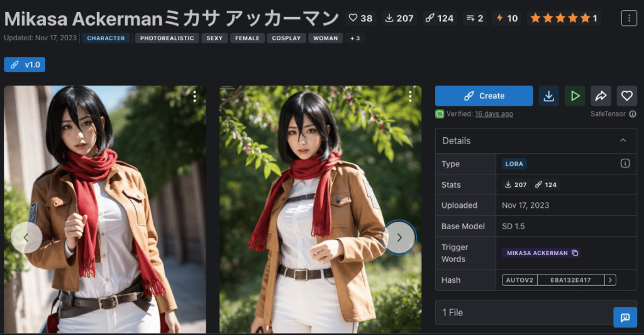Click the LORA type badge

point(514,164)
